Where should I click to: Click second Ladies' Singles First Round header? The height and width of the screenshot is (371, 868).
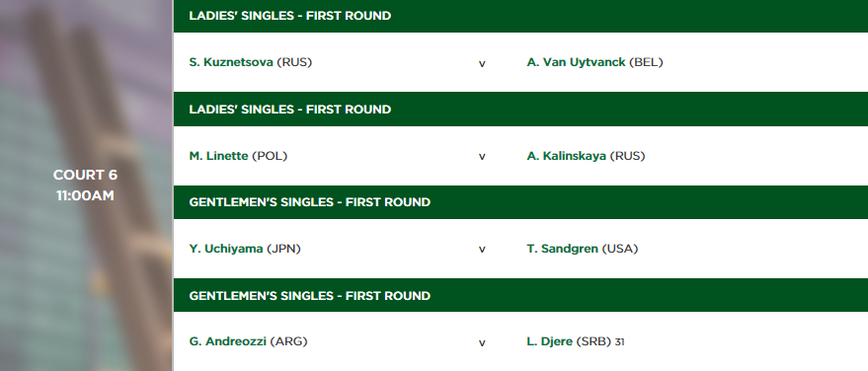pos(520,109)
